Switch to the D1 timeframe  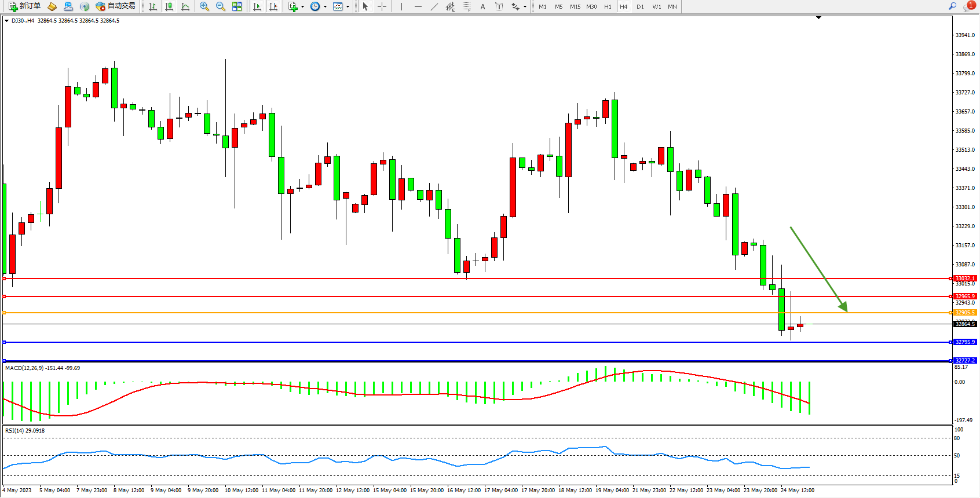click(x=640, y=6)
